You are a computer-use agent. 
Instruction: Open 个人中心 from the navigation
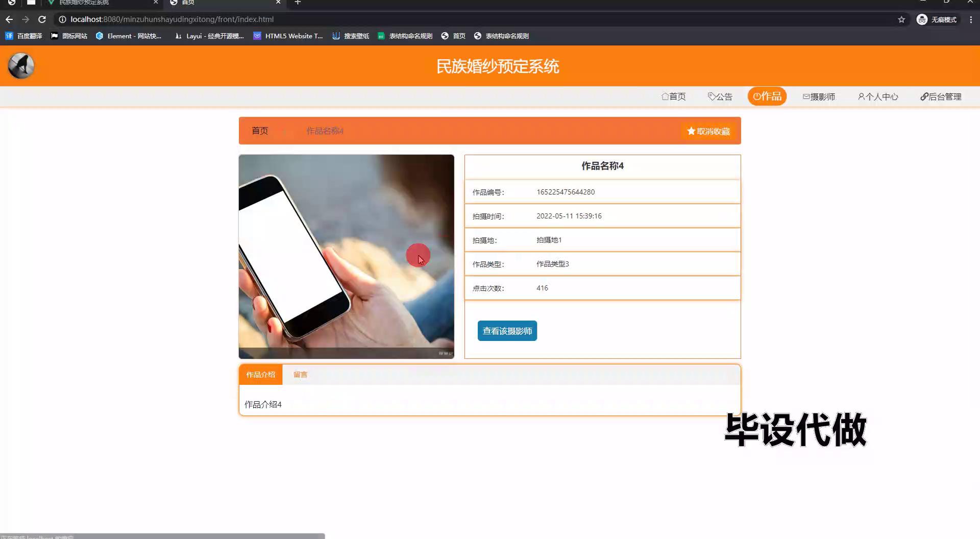click(877, 96)
